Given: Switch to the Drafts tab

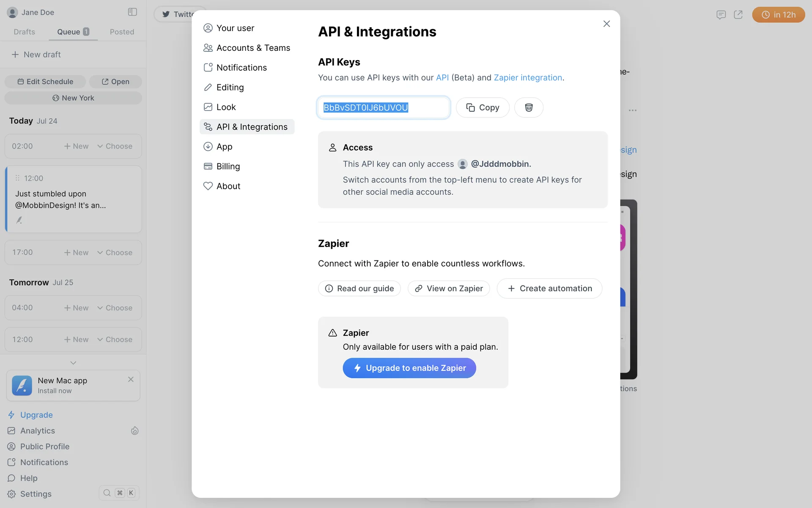Looking at the screenshot, I should pos(24,32).
